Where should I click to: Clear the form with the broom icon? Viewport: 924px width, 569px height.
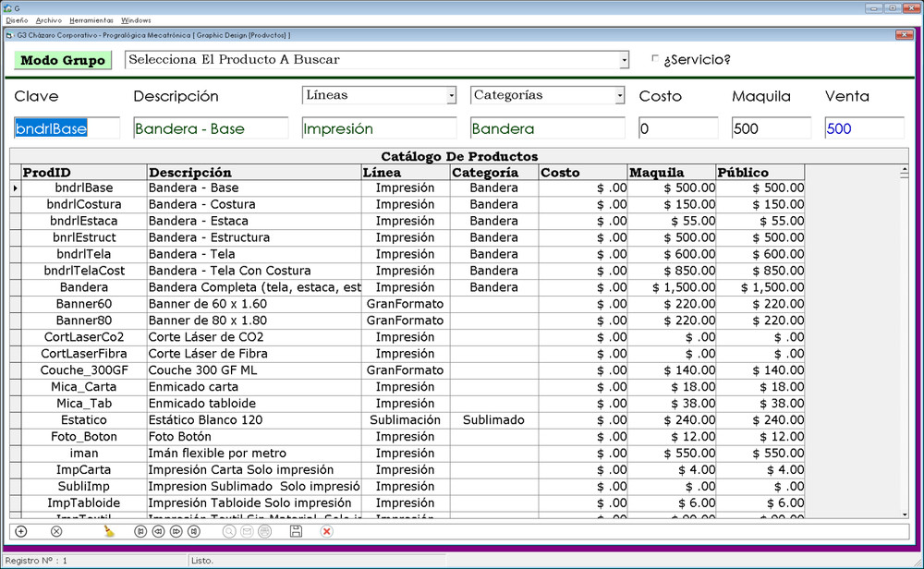(107, 530)
